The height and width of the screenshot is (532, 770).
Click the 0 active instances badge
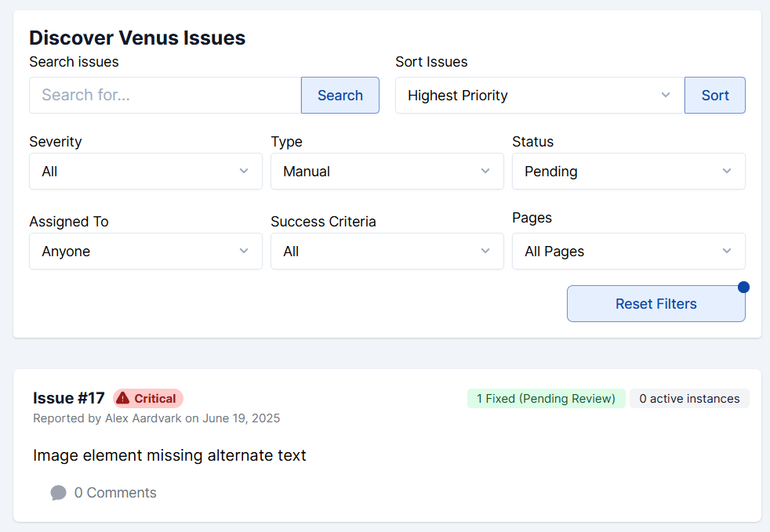(689, 399)
